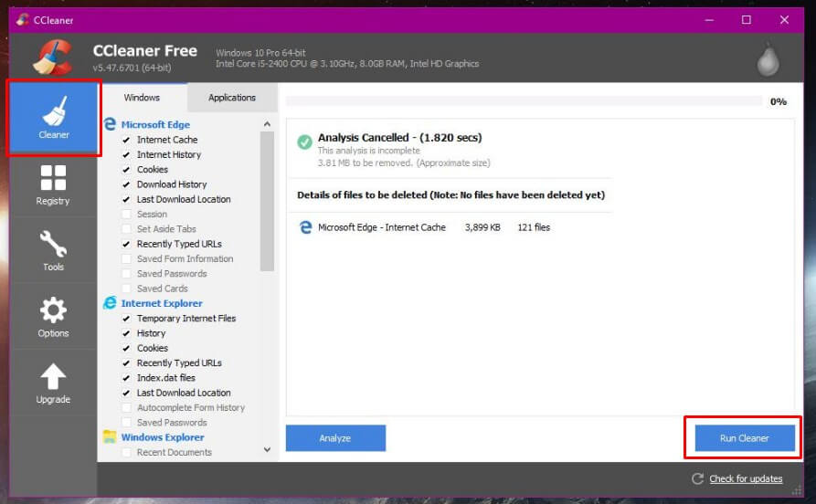Click the 3,899 KB size value
The image size is (816, 504).
pos(482,227)
